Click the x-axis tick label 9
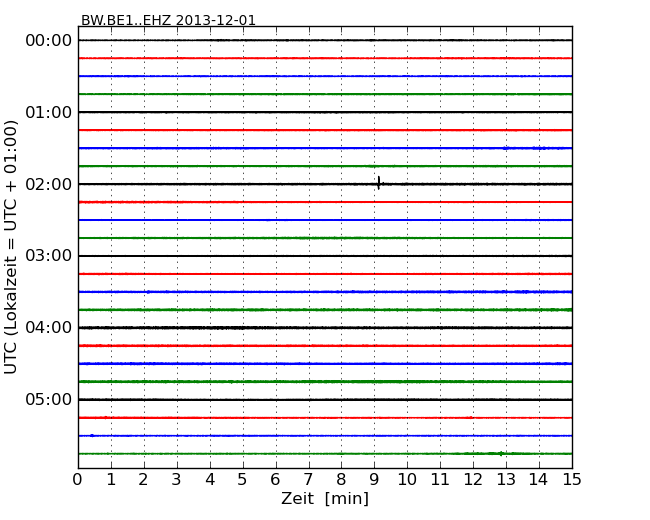650x520 pixels. pyautogui.click(x=374, y=480)
